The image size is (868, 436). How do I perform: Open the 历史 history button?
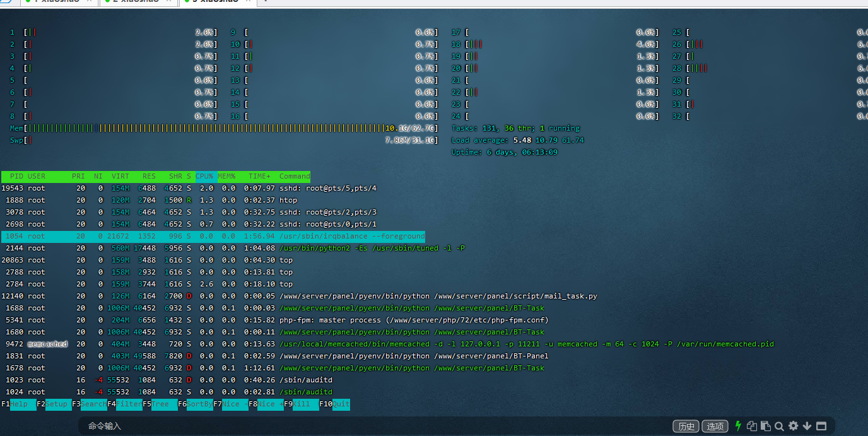click(686, 427)
